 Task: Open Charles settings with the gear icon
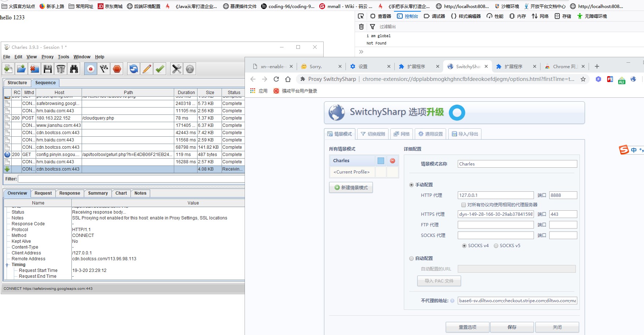(190, 69)
